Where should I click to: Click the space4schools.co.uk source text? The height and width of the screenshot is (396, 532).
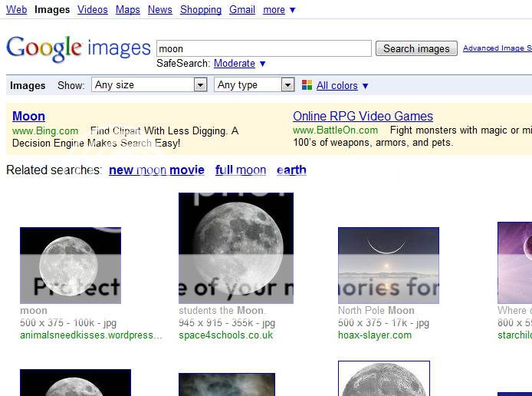(x=225, y=335)
